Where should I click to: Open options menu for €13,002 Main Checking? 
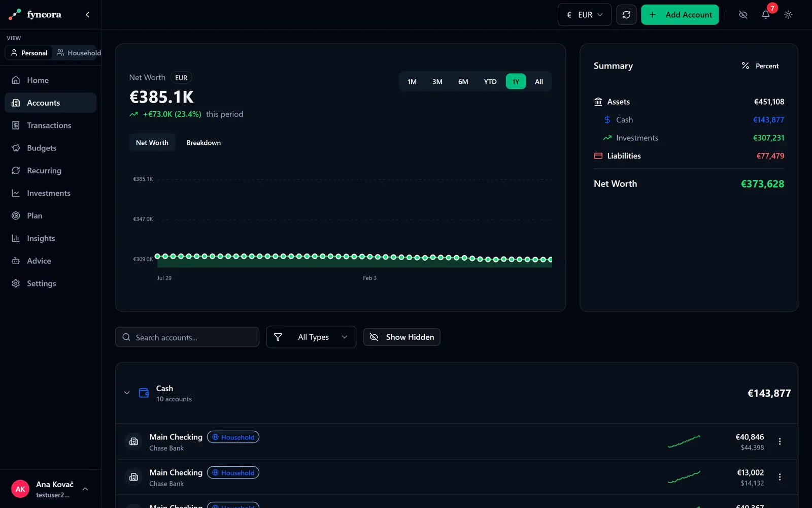780,478
